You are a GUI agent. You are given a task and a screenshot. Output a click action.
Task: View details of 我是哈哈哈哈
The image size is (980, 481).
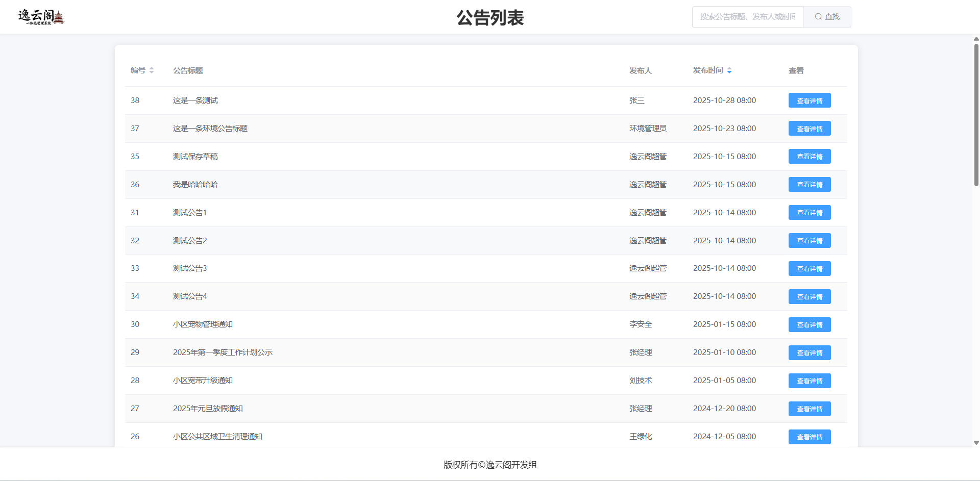click(x=809, y=184)
